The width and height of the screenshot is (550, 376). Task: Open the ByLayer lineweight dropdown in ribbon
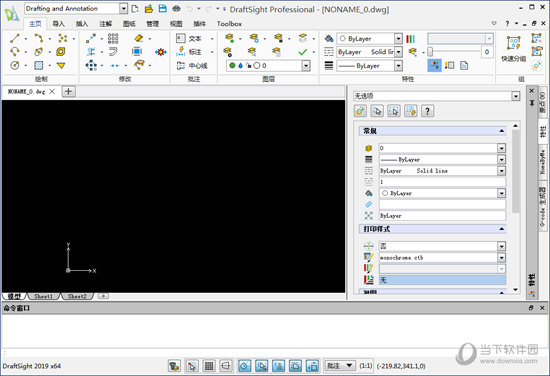pos(398,66)
